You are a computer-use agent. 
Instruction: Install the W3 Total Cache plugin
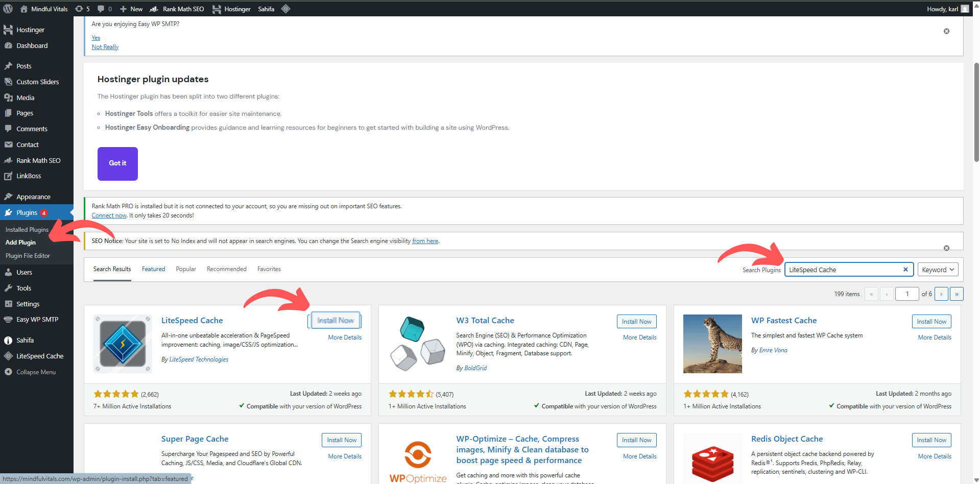point(636,322)
